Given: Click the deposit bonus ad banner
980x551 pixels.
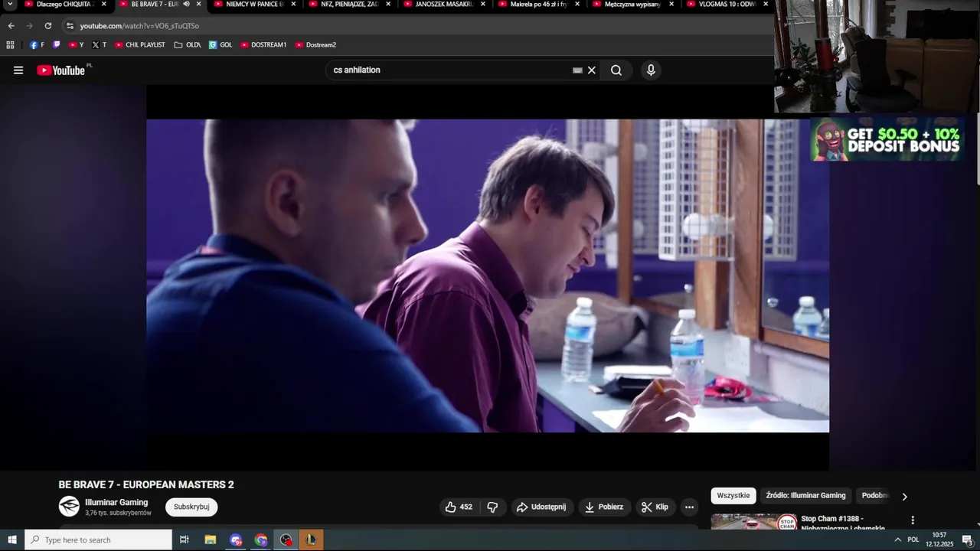Looking at the screenshot, I should coord(887,139).
